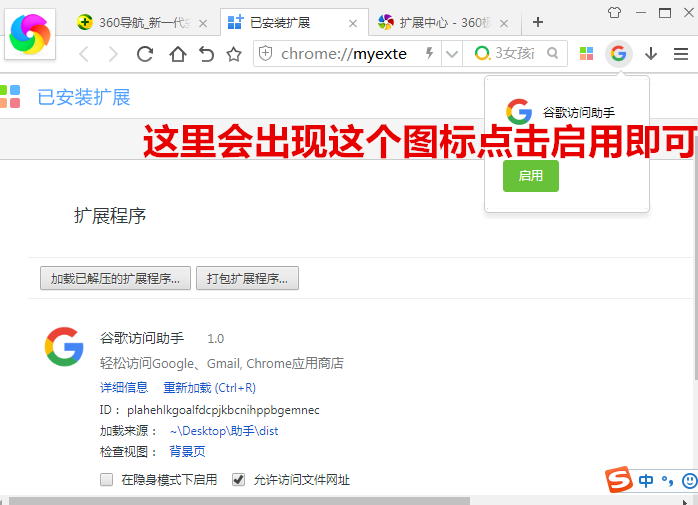Close the 扩展中心 tab
698x505 pixels.
pyautogui.click(x=504, y=23)
